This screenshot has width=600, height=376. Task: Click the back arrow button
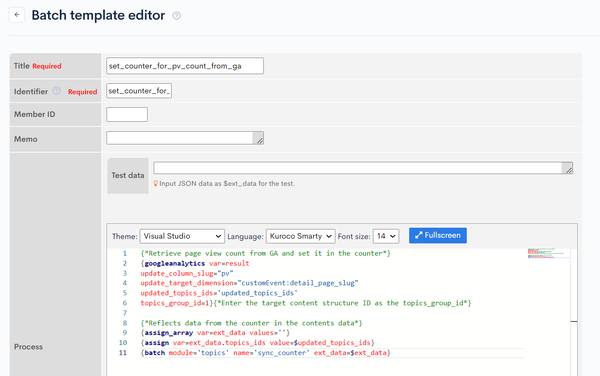pyautogui.click(x=17, y=15)
